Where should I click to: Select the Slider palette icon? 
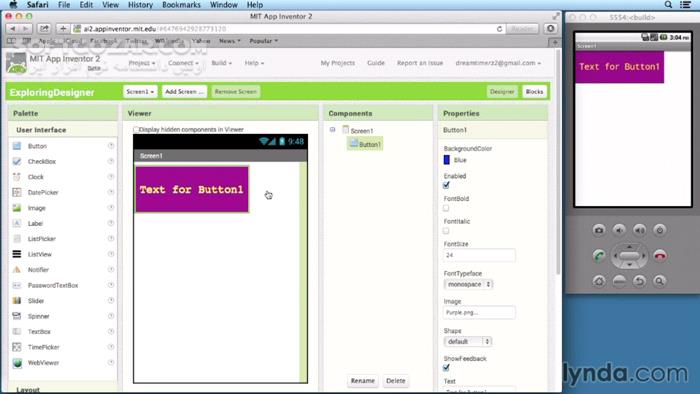click(17, 300)
